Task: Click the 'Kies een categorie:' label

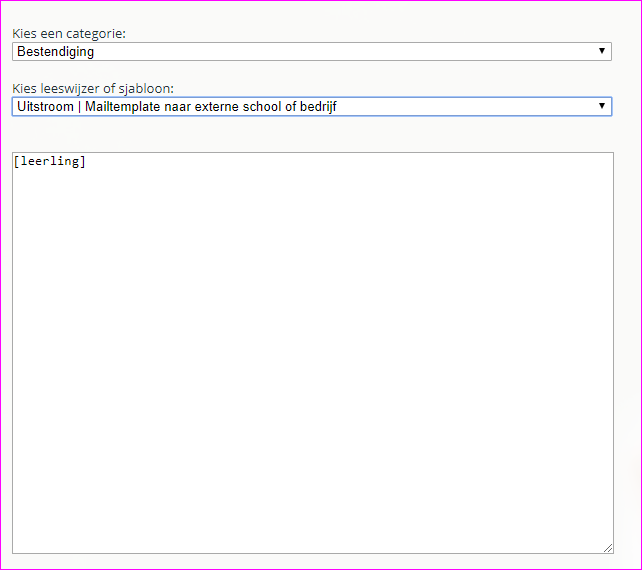Action: tap(69, 34)
